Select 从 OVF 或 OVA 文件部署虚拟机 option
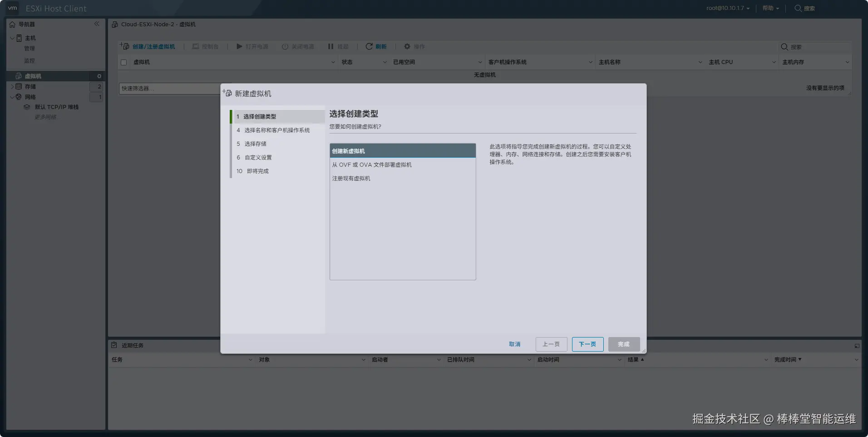 pos(403,165)
